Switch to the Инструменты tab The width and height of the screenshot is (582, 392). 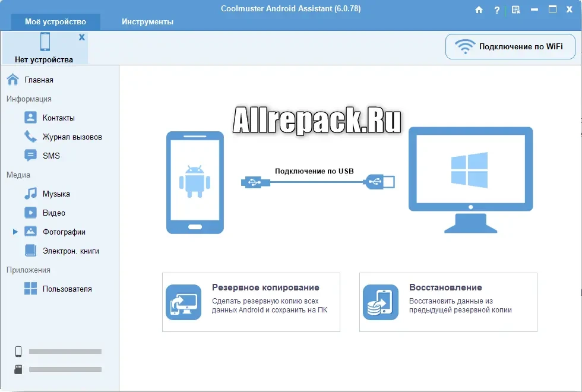pos(147,22)
